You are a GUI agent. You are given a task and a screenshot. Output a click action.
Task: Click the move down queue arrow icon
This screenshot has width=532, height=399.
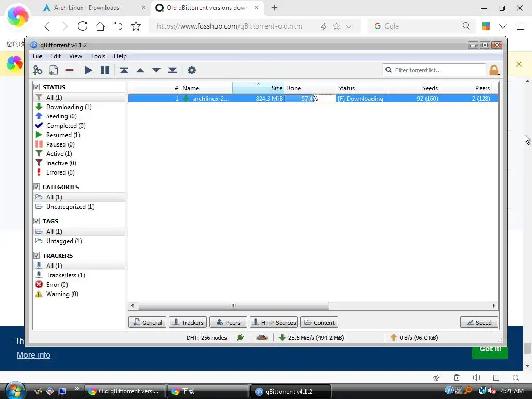tap(156, 70)
